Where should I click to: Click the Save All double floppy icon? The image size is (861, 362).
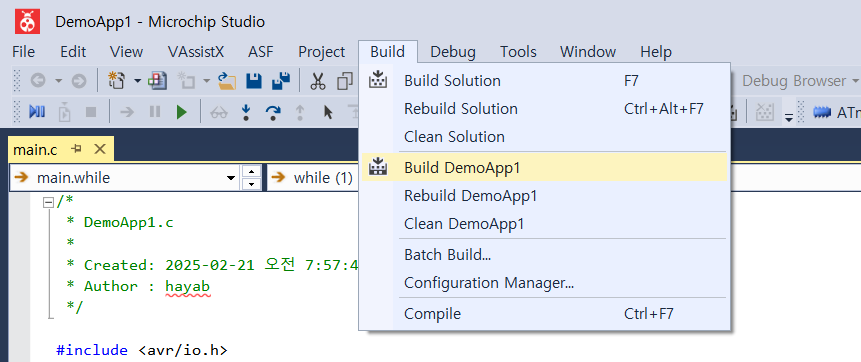tap(281, 81)
